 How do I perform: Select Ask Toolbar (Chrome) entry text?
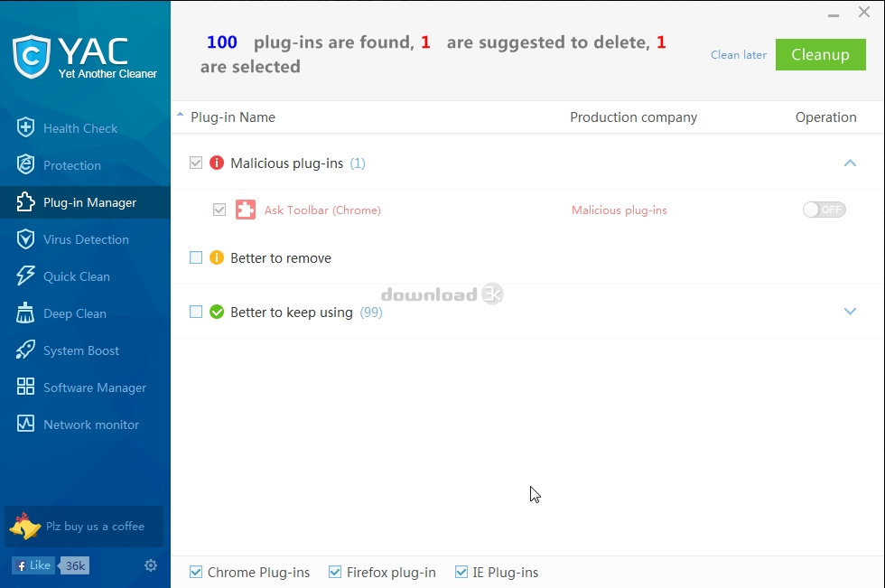pos(322,210)
